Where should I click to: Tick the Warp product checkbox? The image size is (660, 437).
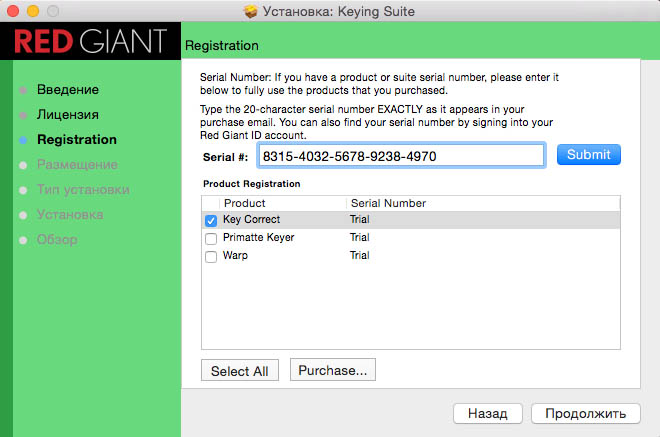(211, 257)
